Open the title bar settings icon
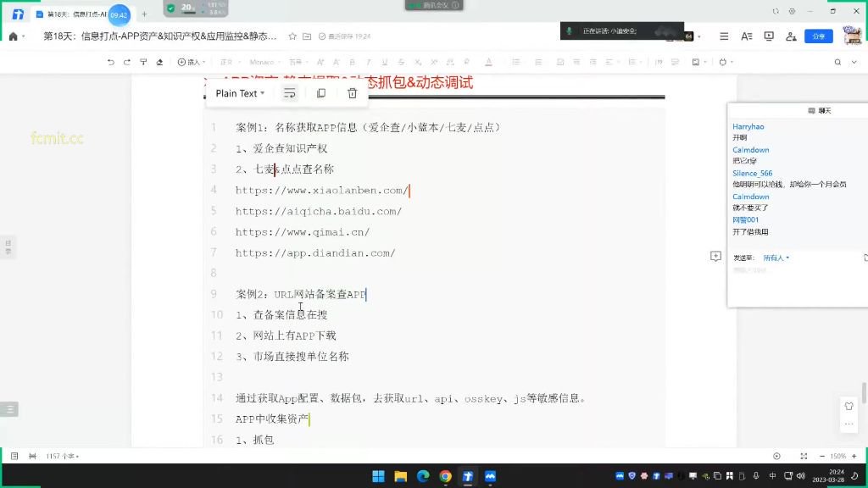This screenshot has height=488, width=868. point(793,11)
